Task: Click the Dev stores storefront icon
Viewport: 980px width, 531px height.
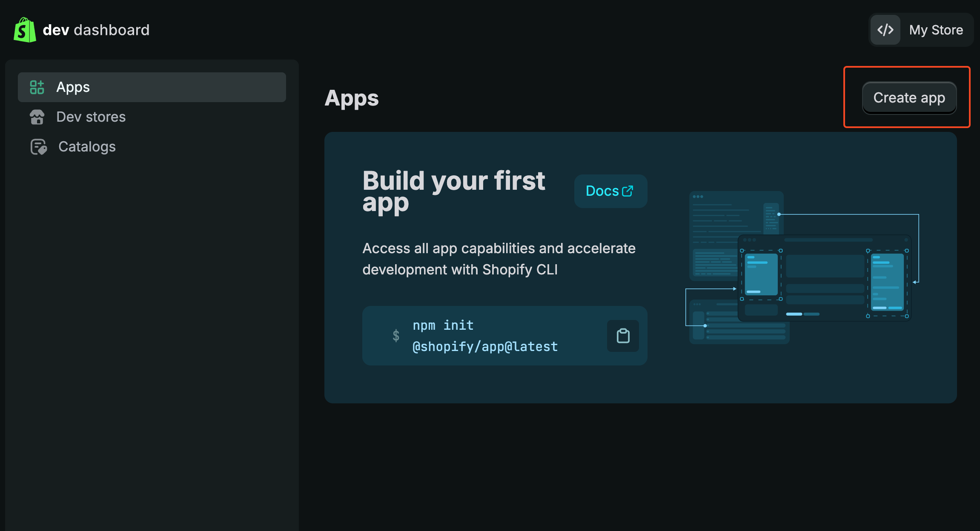Action: coord(37,117)
